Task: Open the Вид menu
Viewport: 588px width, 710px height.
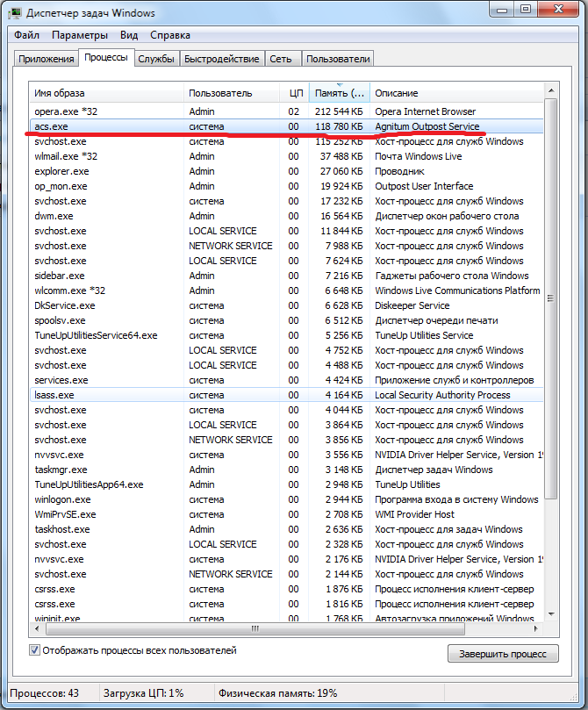Action: (x=129, y=35)
